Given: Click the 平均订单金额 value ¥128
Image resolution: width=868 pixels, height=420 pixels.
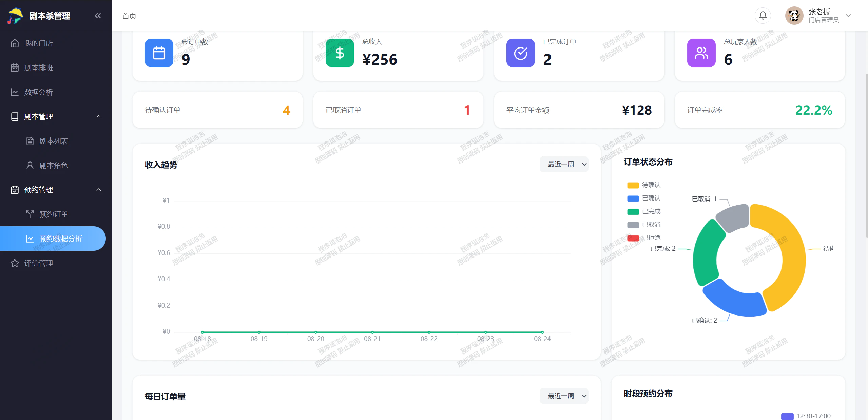Looking at the screenshot, I should 637,110.
